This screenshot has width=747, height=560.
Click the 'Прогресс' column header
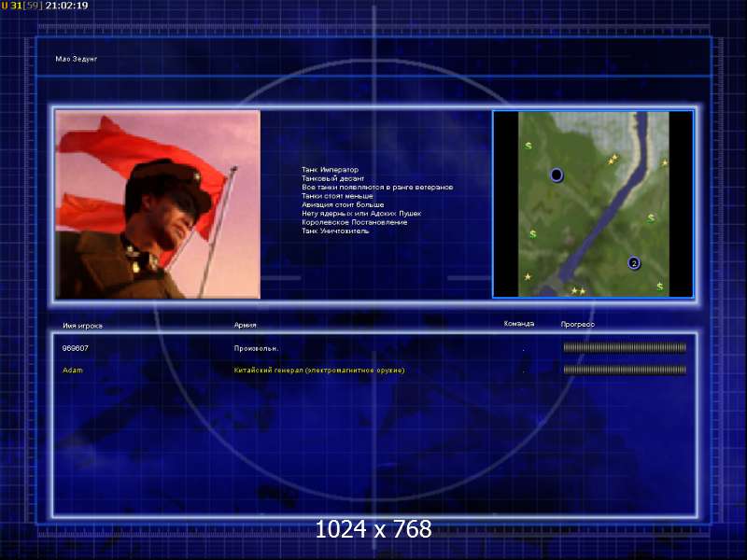click(x=577, y=324)
